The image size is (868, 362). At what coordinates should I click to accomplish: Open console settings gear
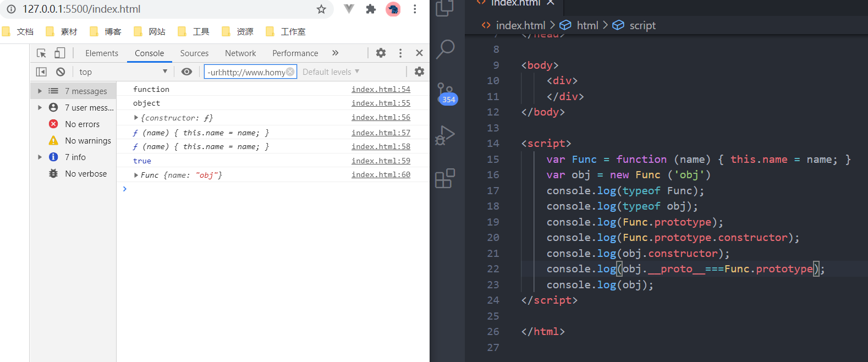pyautogui.click(x=419, y=72)
